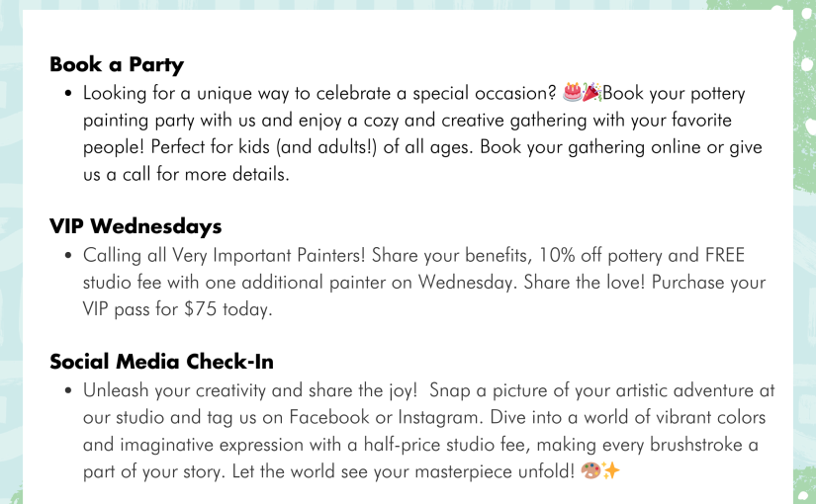The width and height of the screenshot is (816, 504).
Task: Click the VIP Wednesdays bullet point
Action: (x=68, y=255)
